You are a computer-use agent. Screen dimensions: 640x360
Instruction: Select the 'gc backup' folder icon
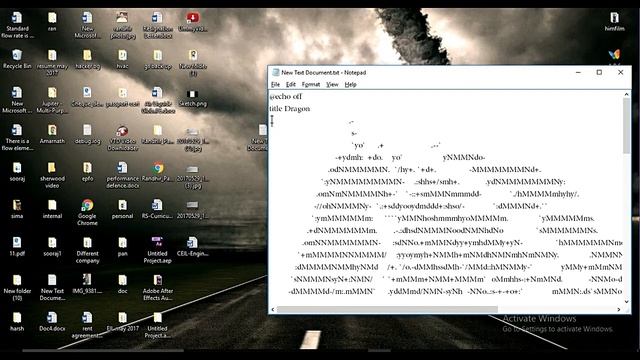(158, 59)
